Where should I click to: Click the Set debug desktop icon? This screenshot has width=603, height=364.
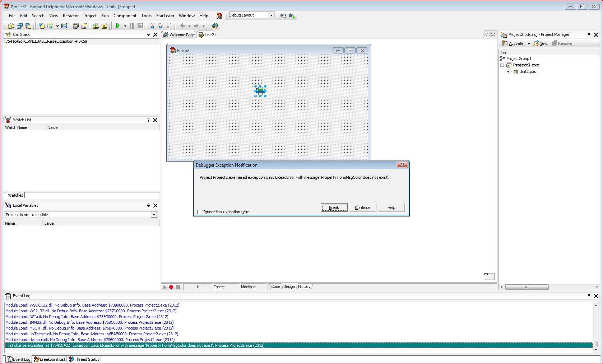tap(292, 15)
